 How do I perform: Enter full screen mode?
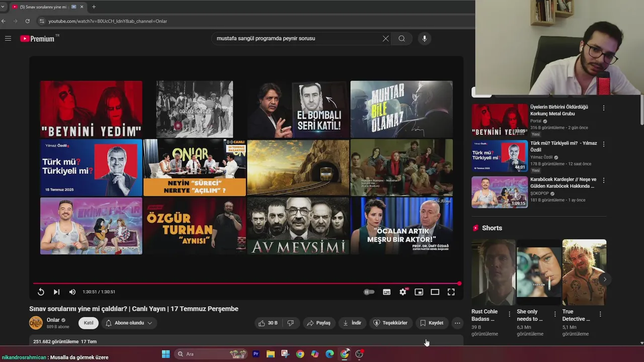click(x=451, y=292)
